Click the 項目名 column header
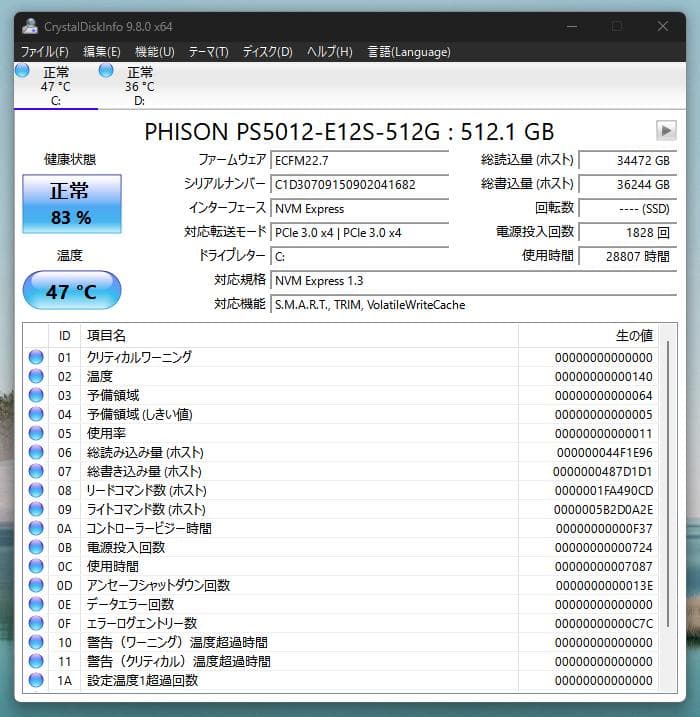 point(299,336)
